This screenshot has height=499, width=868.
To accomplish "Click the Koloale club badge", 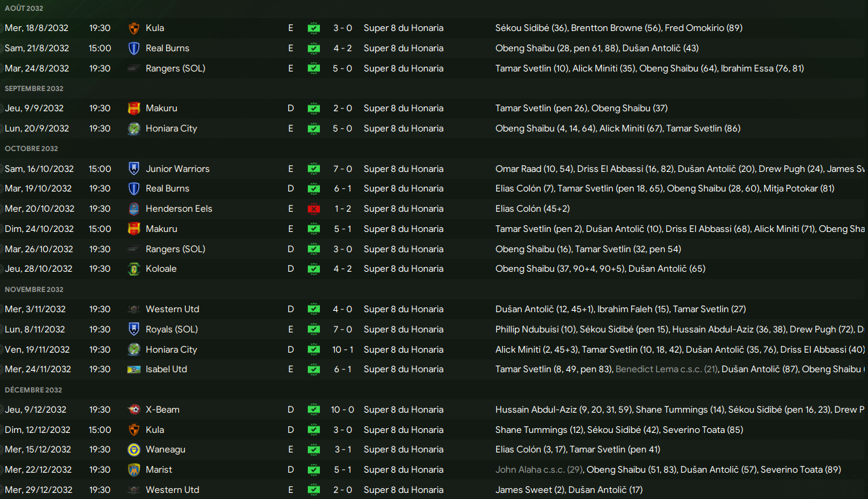I will click(134, 269).
